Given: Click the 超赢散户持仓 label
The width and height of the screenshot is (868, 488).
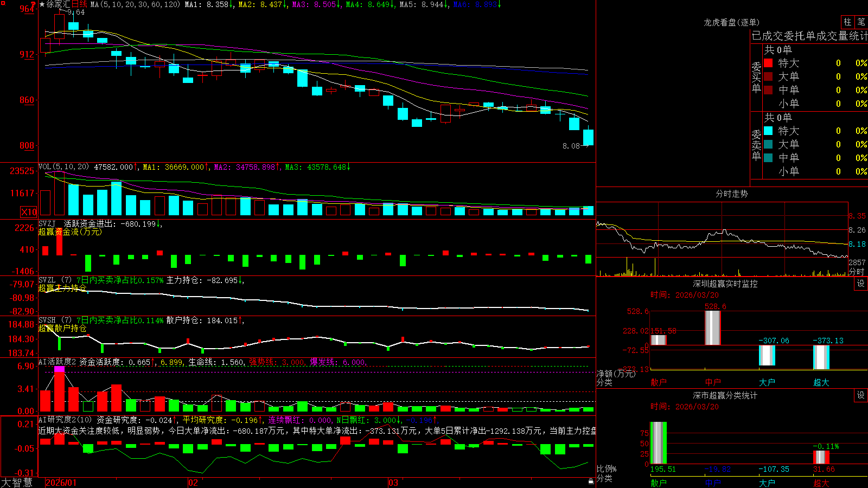Looking at the screenshot, I should coord(62,328).
